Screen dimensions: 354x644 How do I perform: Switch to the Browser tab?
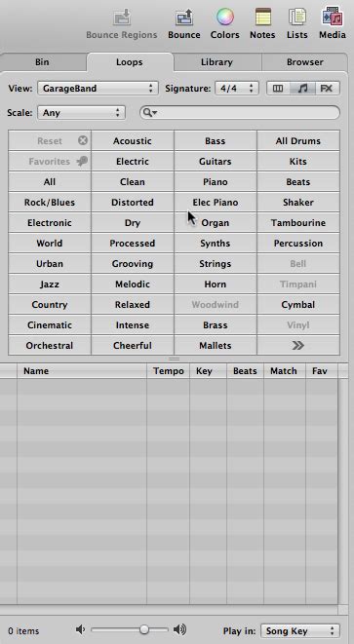[x=304, y=62]
